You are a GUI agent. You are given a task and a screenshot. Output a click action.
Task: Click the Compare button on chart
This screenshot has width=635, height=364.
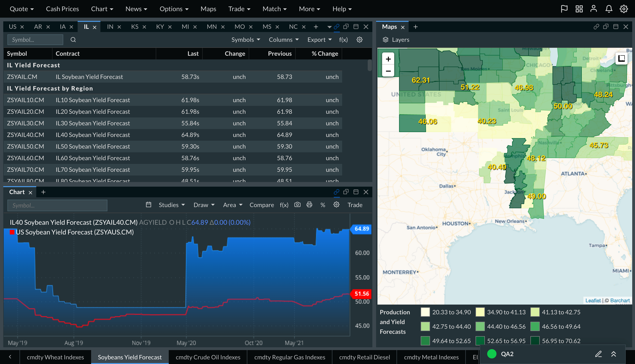261,205
